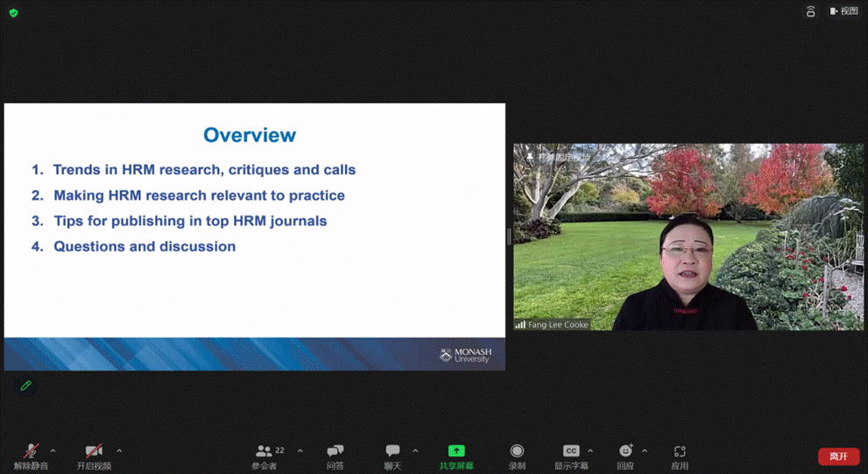Open the annotation pencil tool

point(26,386)
